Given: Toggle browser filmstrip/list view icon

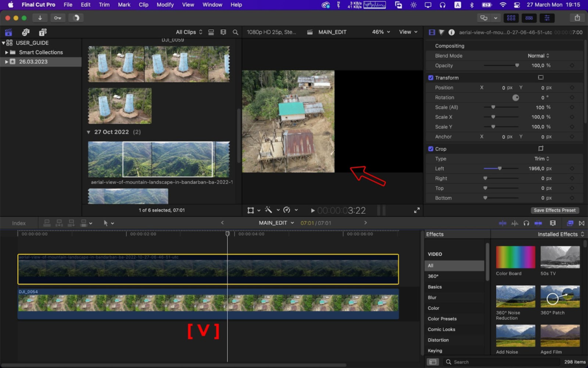Looking at the screenshot, I should click(211, 32).
